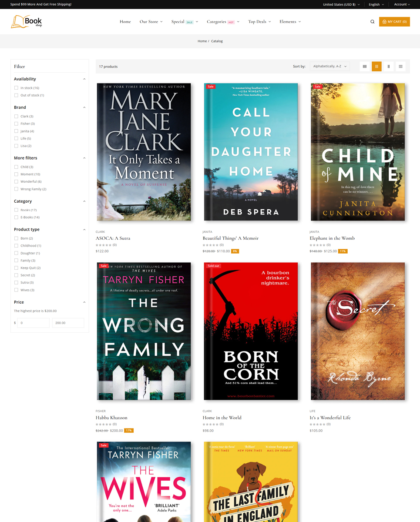Switch to list view layout
This screenshot has width=420, height=522.
(x=401, y=67)
